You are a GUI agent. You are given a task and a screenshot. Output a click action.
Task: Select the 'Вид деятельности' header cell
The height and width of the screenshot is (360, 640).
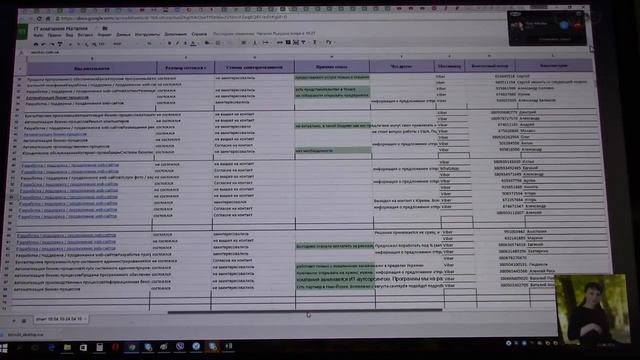[x=92, y=68]
